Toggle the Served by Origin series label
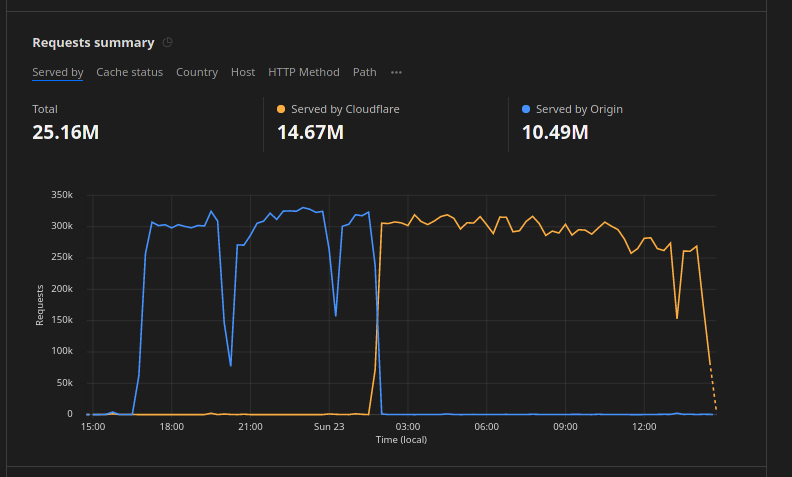The width and height of the screenshot is (792, 477). point(579,109)
